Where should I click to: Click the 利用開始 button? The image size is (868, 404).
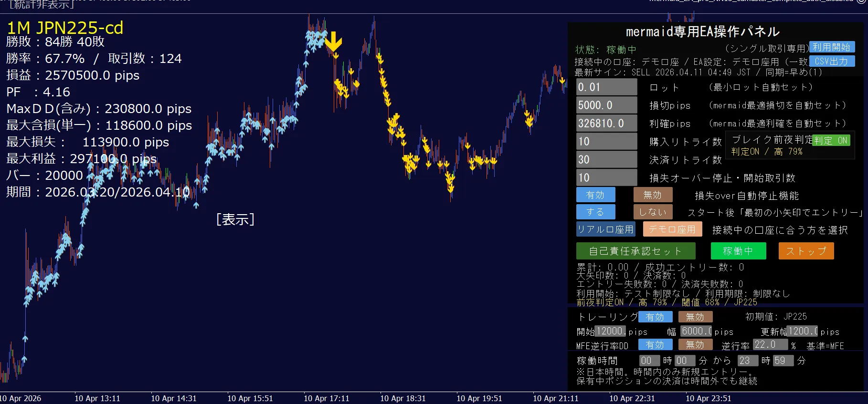832,47
